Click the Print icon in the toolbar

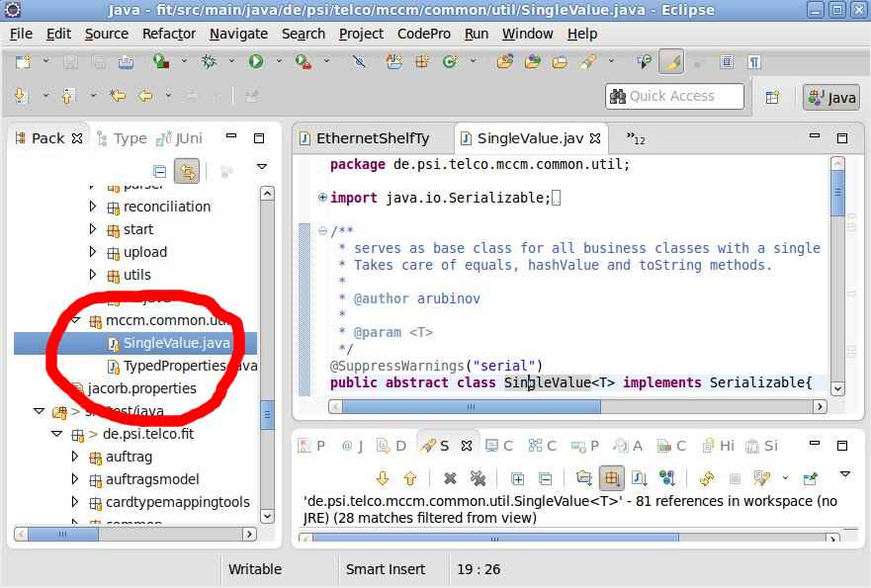127,61
